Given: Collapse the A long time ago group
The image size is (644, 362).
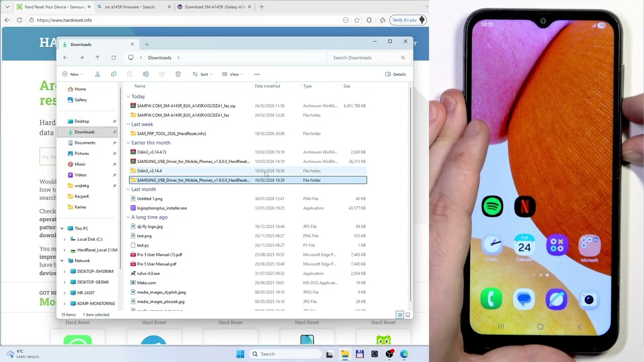Looking at the screenshot, I should (128, 217).
